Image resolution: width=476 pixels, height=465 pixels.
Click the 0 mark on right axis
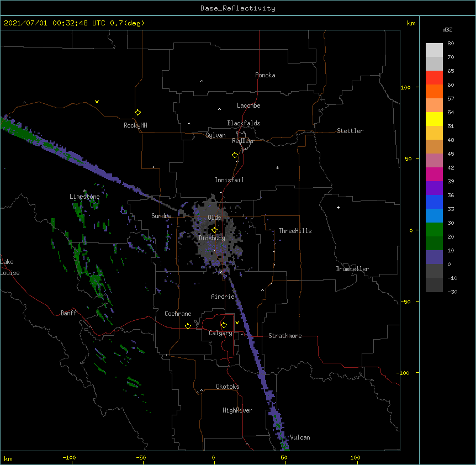click(x=411, y=230)
